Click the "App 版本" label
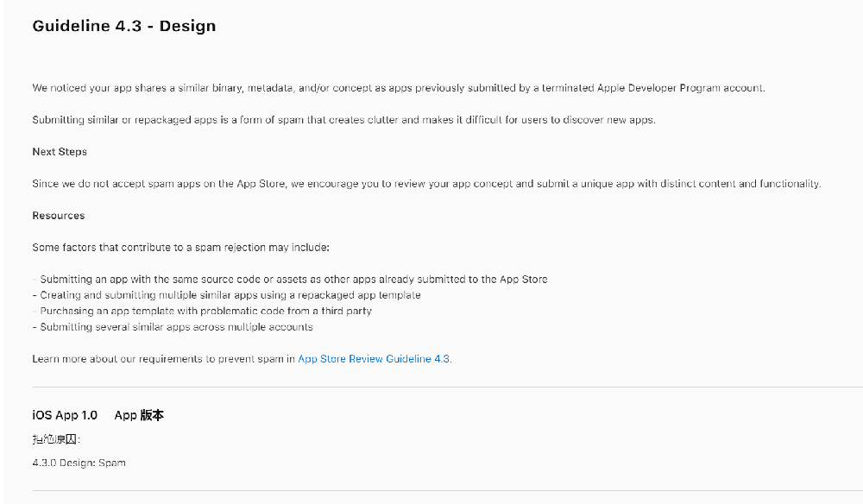863x504 pixels. 139,415
